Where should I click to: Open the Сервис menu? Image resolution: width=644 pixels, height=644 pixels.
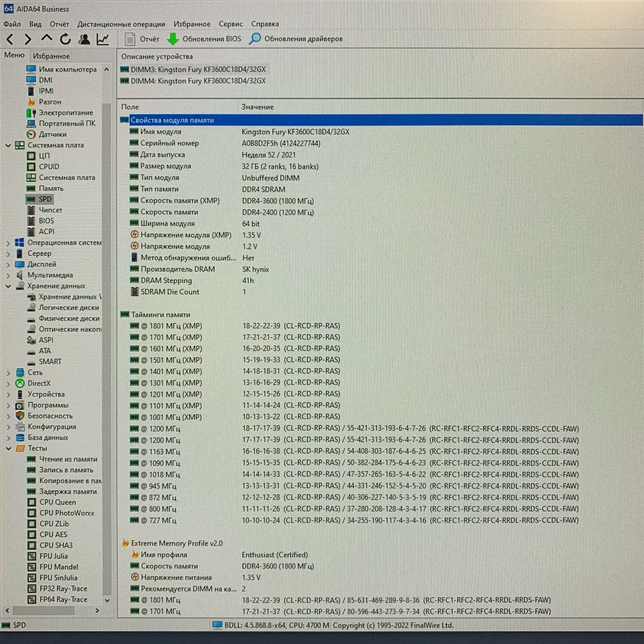click(x=231, y=24)
